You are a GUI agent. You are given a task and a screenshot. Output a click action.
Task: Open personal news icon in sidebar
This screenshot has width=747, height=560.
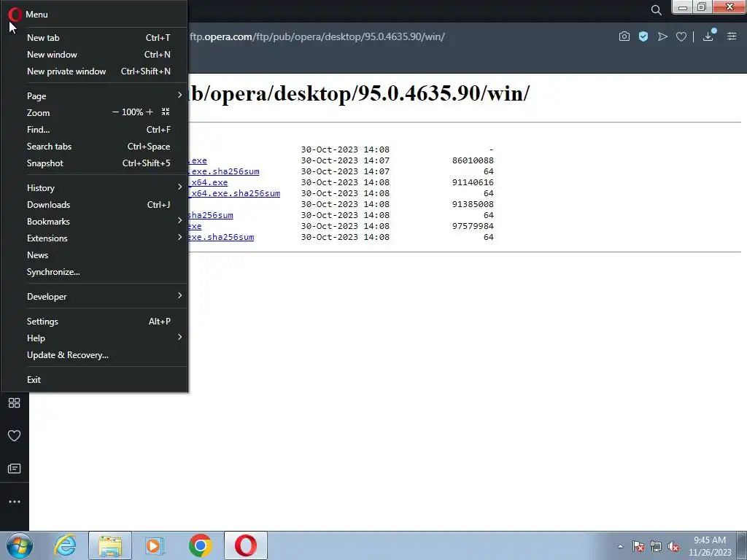pyautogui.click(x=15, y=469)
